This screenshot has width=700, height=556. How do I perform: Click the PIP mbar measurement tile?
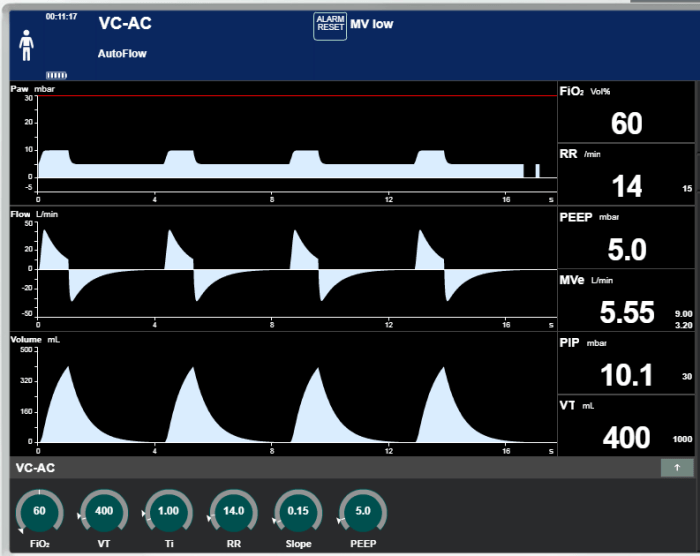pos(626,364)
